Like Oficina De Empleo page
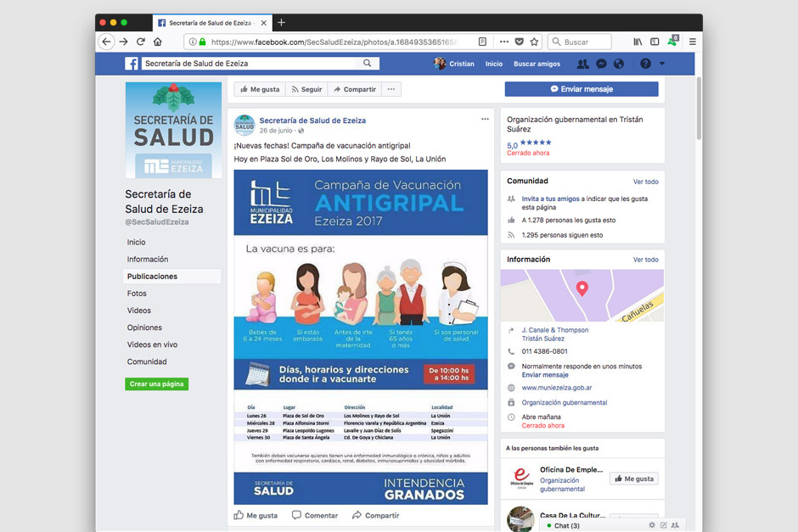 [x=634, y=479]
